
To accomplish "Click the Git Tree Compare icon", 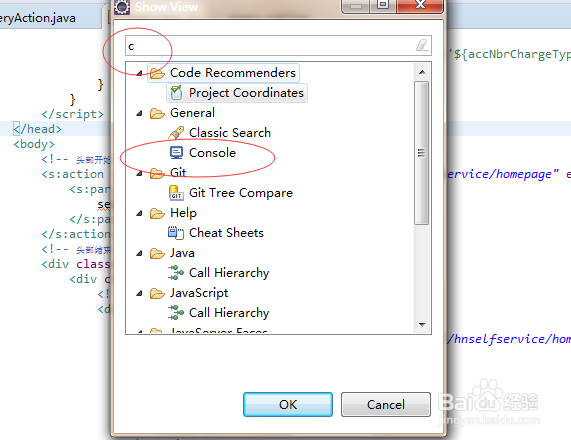I will tap(176, 193).
